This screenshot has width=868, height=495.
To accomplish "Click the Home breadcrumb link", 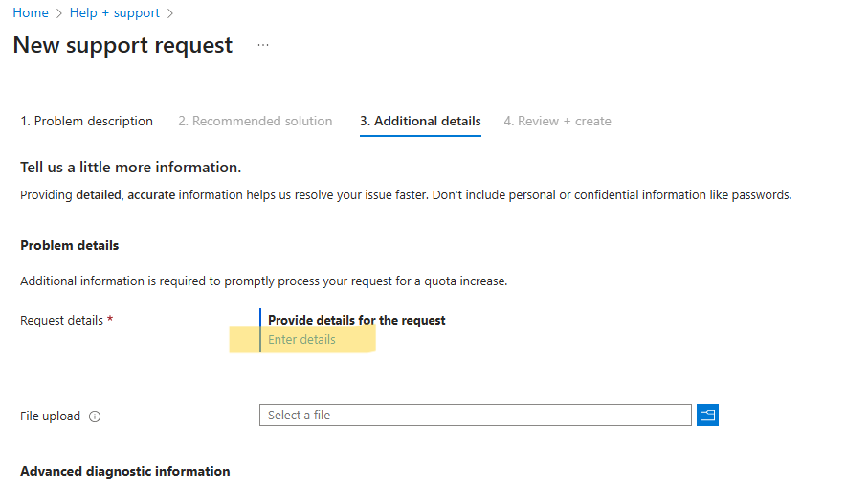I will pyautogui.click(x=31, y=13).
